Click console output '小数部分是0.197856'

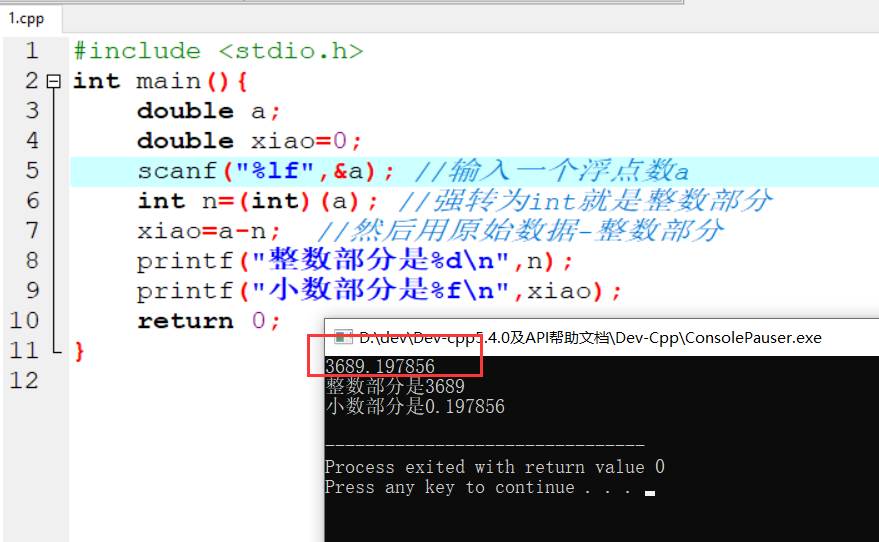tap(415, 406)
